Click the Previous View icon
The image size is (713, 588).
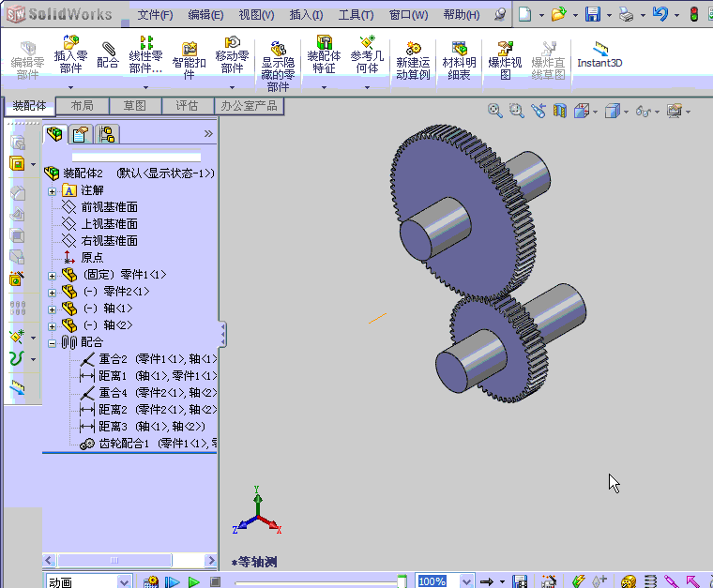tap(539, 111)
